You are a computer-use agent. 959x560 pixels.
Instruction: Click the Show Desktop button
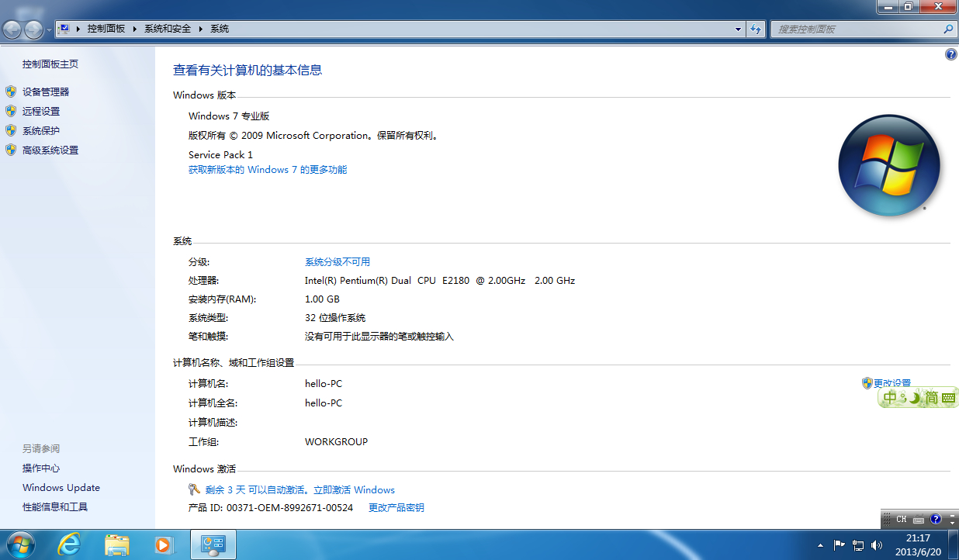pyautogui.click(x=953, y=544)
